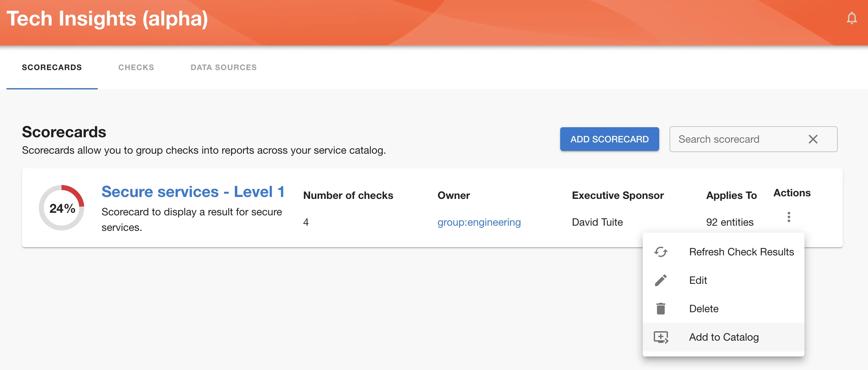868x370 pixels.
Task: Clear the scorecard search using the X icon
Action: click(813, 139)
